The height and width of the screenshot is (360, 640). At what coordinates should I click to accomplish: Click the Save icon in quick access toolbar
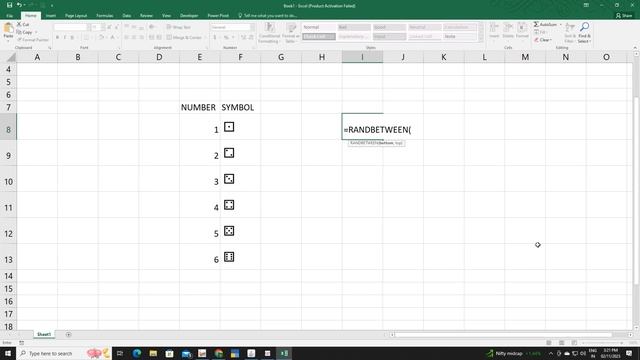coord(9,5)
